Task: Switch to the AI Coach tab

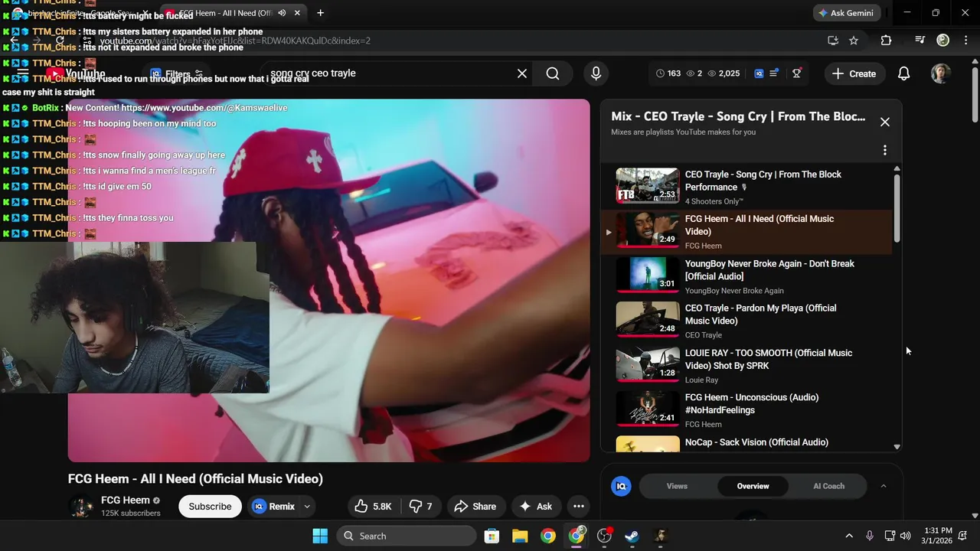Action: coord(828,486)
